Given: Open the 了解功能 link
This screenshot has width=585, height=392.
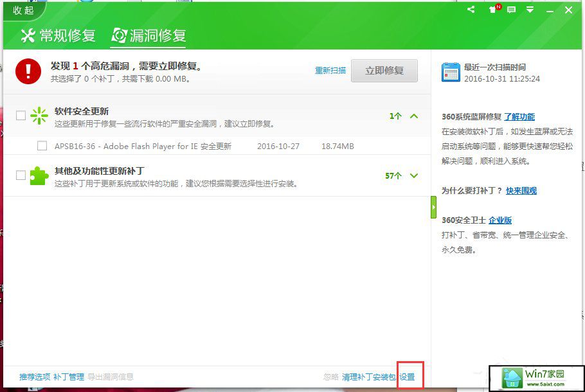Looking at the screenshot, I should point(519,117).
